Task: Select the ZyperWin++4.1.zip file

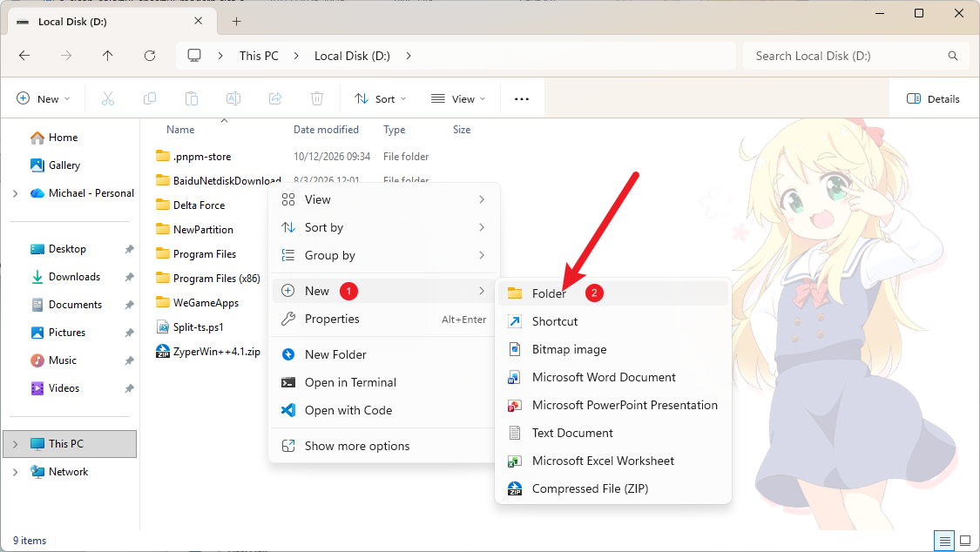Action: [208, 352]
